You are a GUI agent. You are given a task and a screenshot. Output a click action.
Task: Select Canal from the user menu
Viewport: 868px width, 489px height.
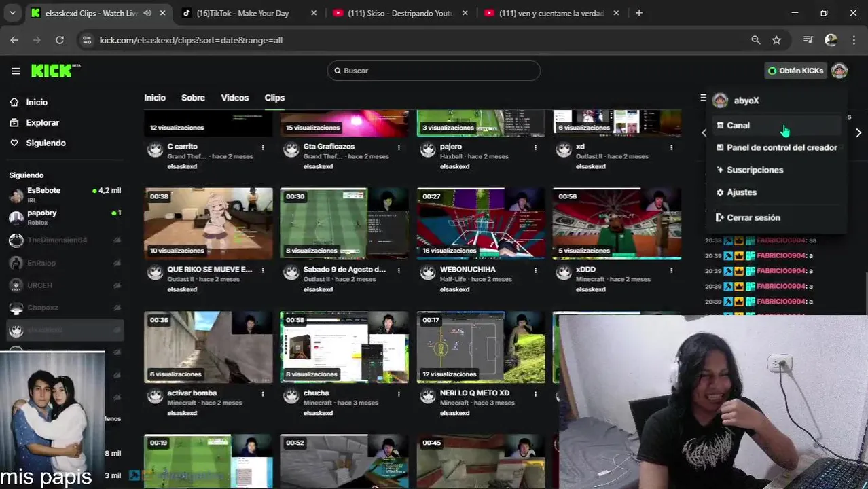778,125
